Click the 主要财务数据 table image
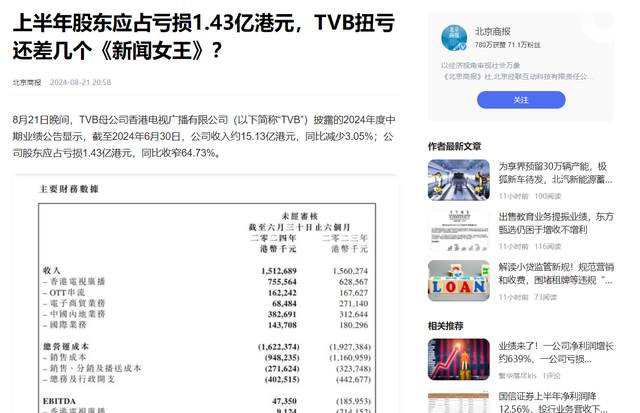640x413 pixels. tap(206, 294)
